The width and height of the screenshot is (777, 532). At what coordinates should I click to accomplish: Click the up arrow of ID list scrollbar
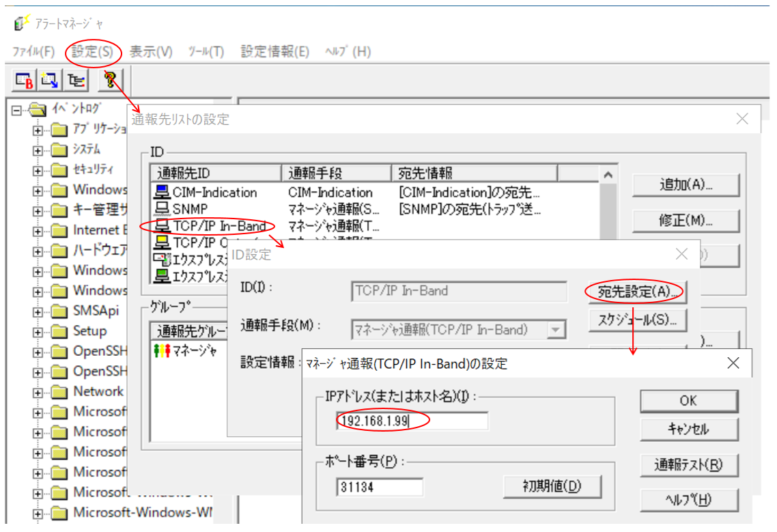click(608, 176)
